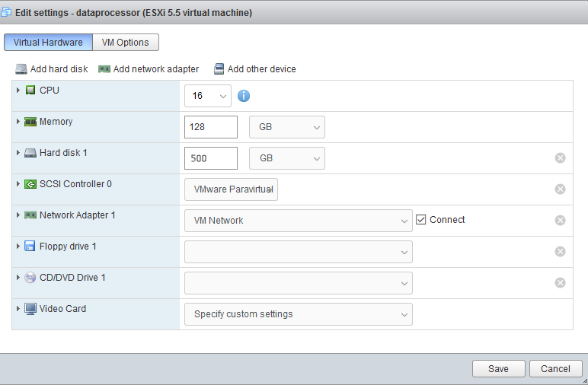Click the Add network adapter icon

pyautogui.click(x=104, y=69)
